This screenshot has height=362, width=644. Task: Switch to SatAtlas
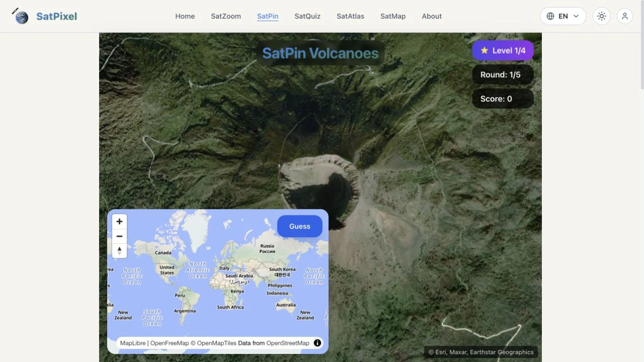point(350,16)
